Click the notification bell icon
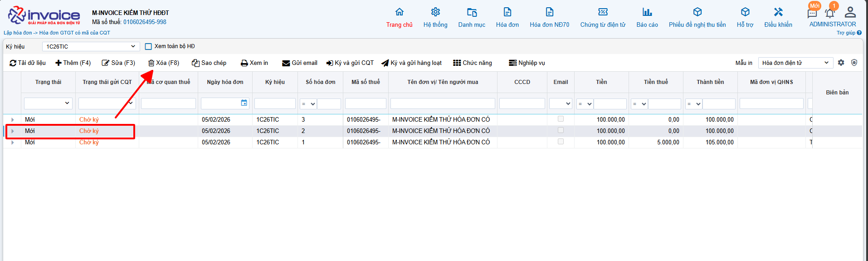 (829, 13)
